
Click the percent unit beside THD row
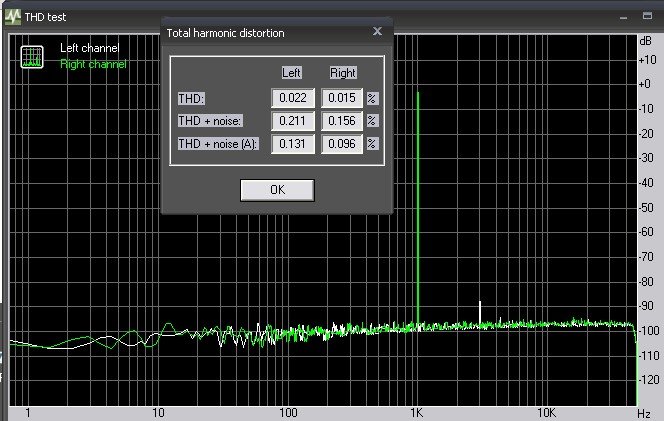[x=372, y=98]
